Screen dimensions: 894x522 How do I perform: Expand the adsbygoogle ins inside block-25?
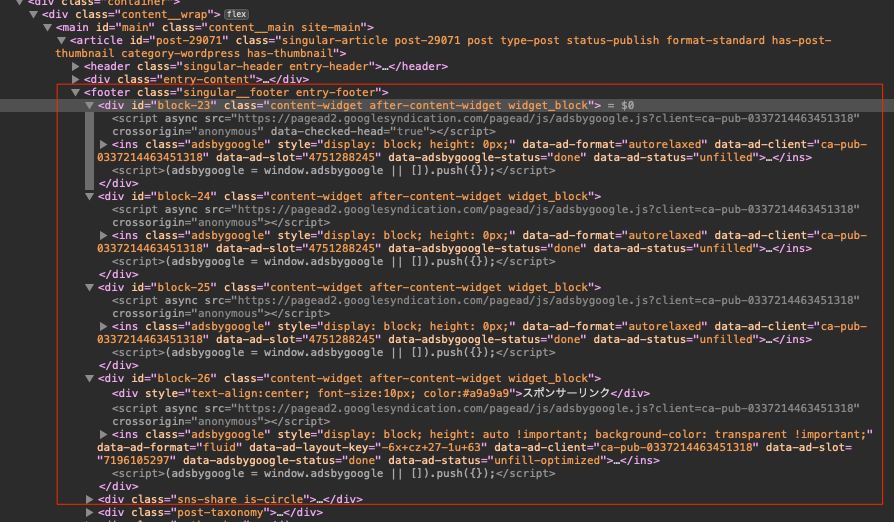coord(103,327)
